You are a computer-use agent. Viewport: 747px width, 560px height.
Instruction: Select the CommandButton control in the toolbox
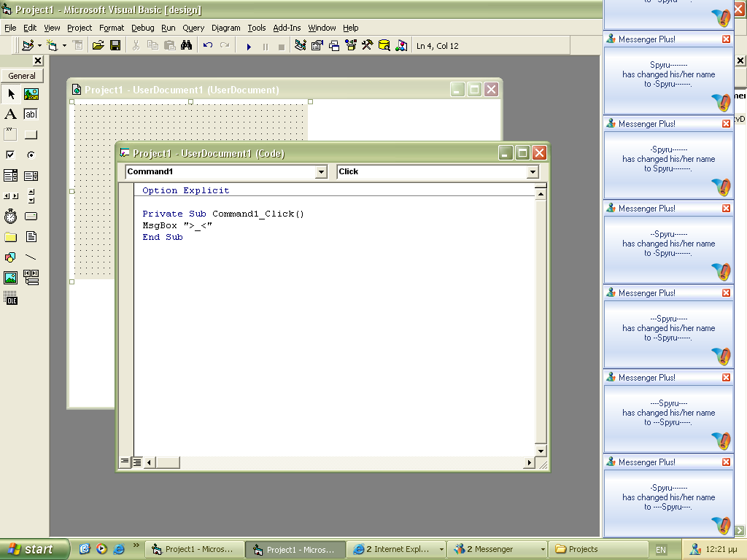(x=31, y=135)
